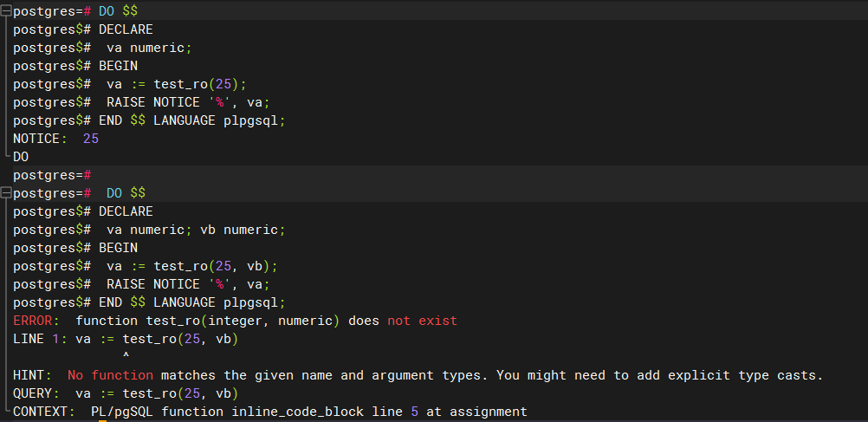Click 'explicit type casts' in the hint
This screenshot has width=868, height=422.
[x=746, y=375]
